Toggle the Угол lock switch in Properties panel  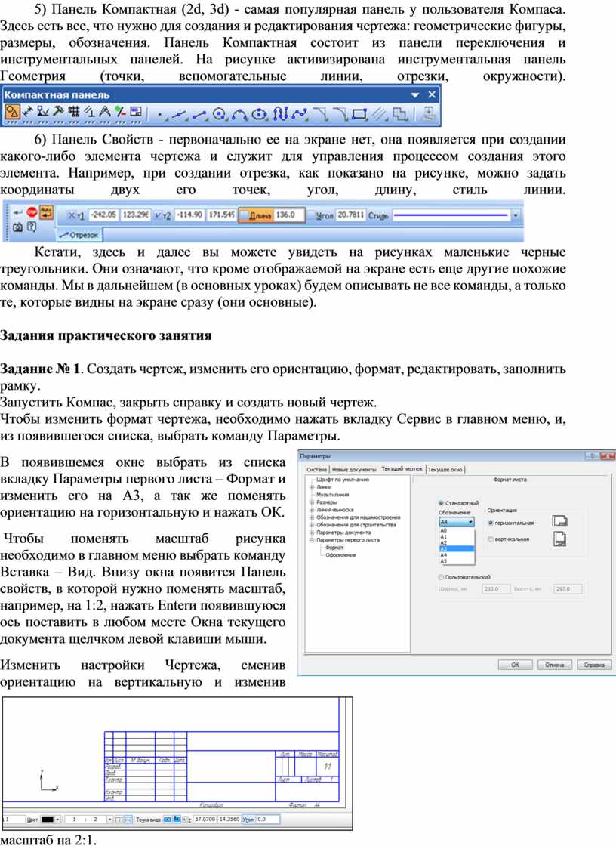(311, 215)
